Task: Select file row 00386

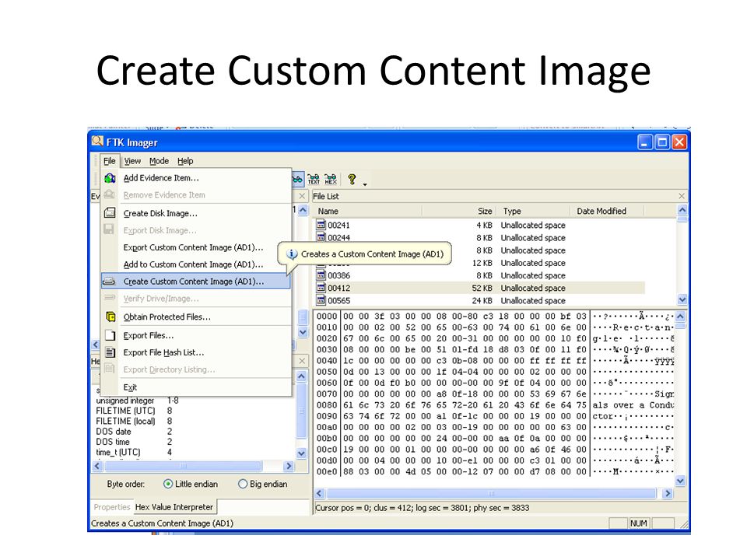Action: (479, 275)
